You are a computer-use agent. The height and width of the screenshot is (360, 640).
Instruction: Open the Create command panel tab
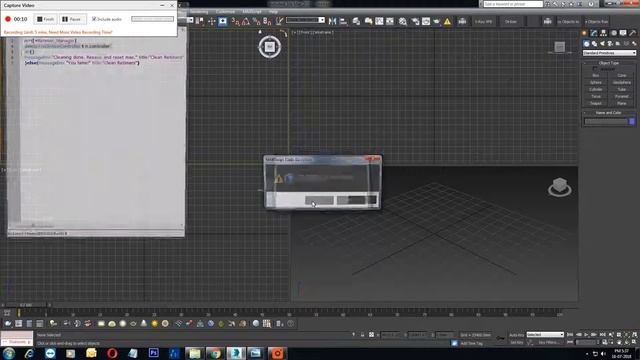(584, 33)
